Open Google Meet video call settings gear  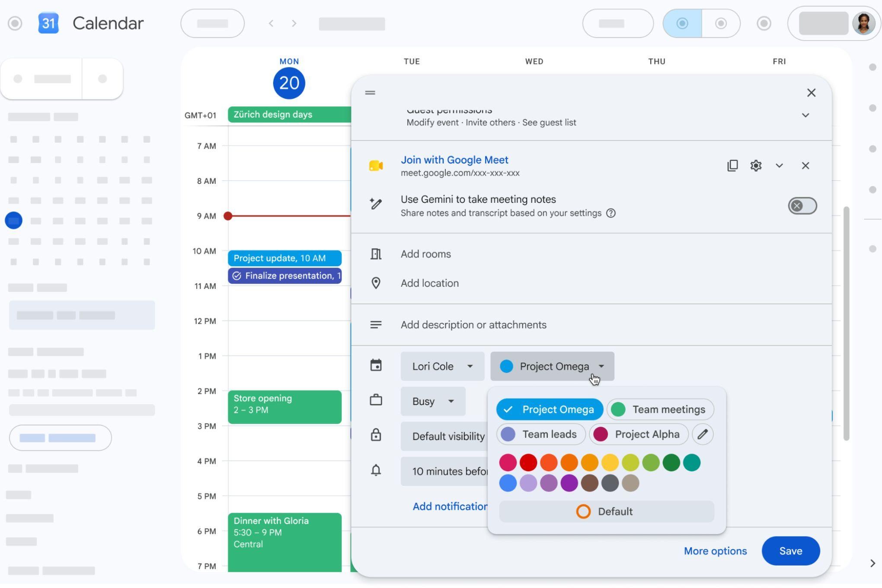pos(756,166)
